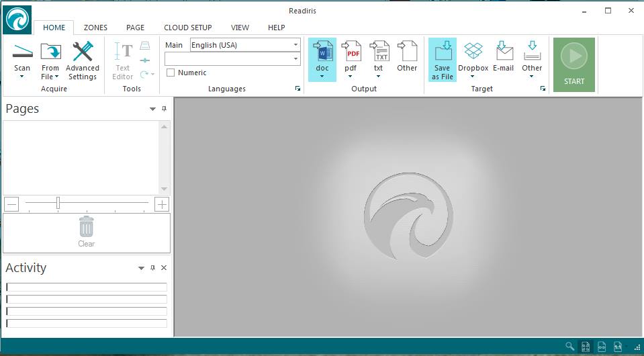Switch to the VIEW tab
644x356 pixels.
(240, 28)
